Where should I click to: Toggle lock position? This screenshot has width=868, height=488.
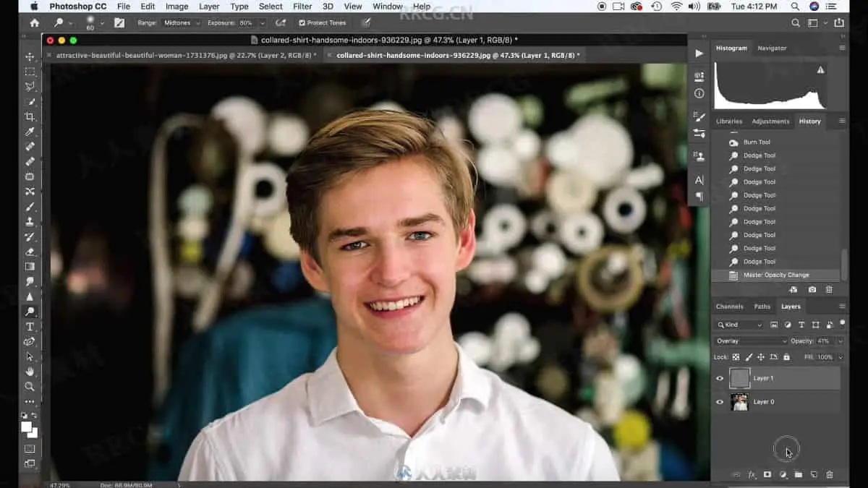pos(760,357)
